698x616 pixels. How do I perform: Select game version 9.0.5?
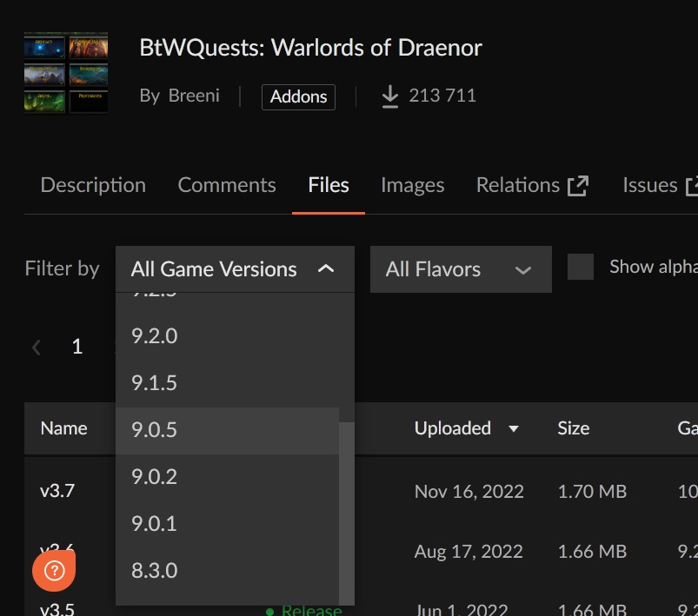227,430
